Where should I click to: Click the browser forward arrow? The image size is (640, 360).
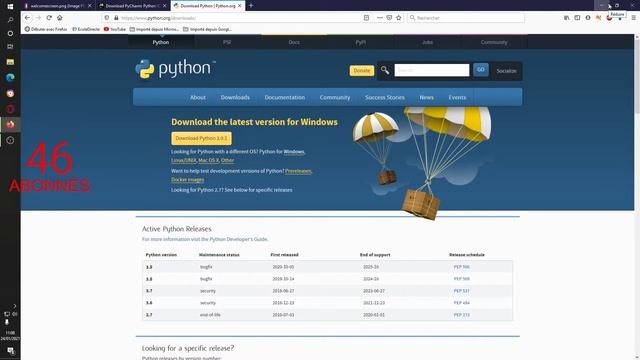[38, 18]
